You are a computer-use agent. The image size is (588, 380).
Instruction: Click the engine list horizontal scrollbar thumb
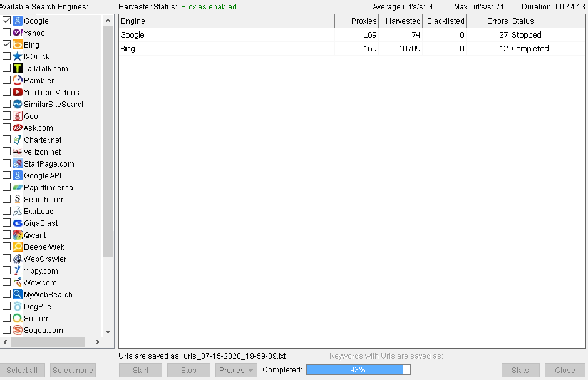(x=48, y=342)
